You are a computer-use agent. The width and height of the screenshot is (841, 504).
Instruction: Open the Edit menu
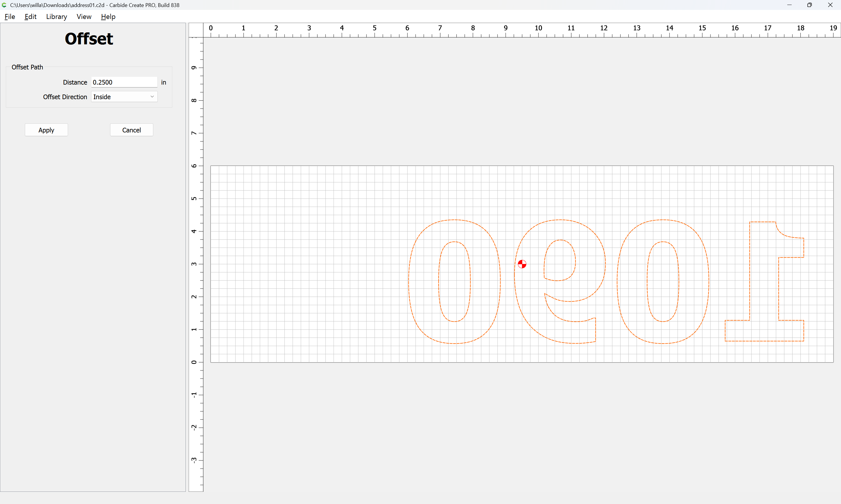click(30, 17)
